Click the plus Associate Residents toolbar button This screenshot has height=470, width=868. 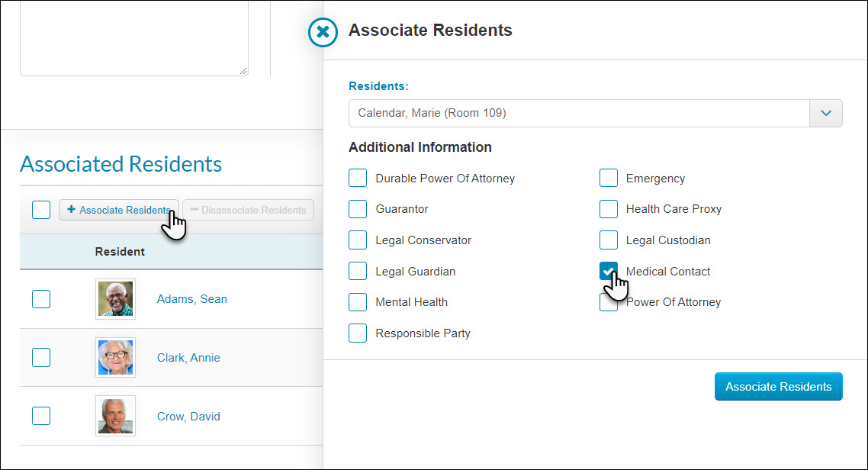click(x=118, y=210)
